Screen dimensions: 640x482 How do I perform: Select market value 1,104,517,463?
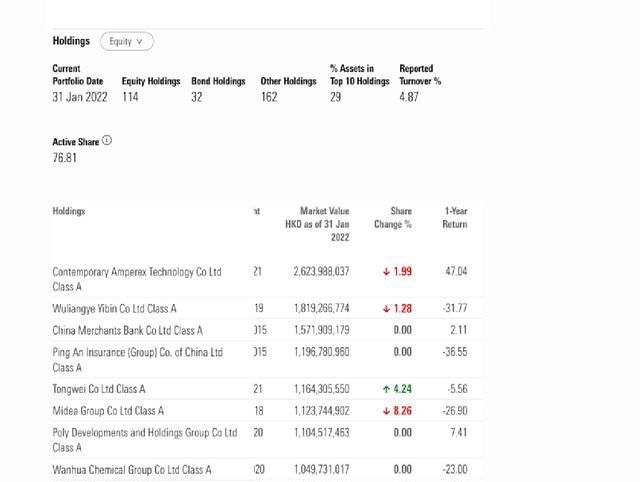(x=322, y=433)
